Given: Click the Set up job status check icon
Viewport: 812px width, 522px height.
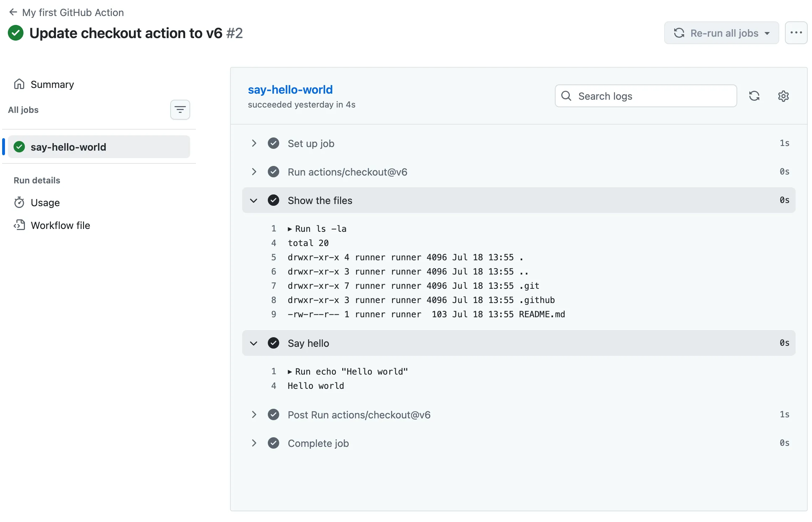Looking at the screenshot, I should [274, 143].
